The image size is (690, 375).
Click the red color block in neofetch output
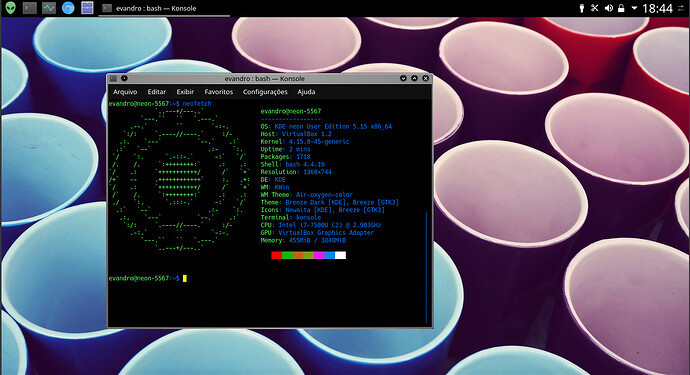(276, 255)
